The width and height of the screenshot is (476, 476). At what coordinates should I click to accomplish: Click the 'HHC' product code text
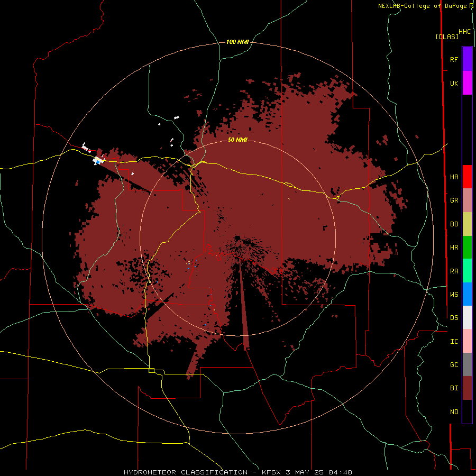point(465,32)
